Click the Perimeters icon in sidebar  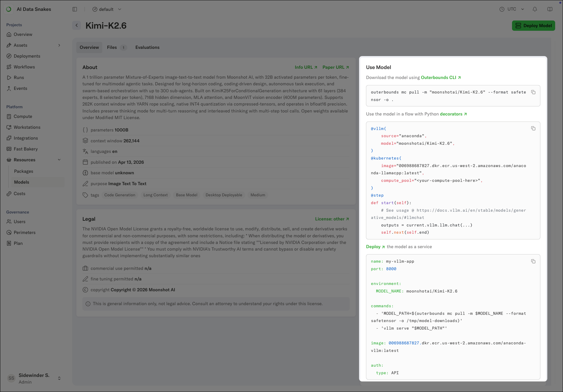tap(9, 232)
